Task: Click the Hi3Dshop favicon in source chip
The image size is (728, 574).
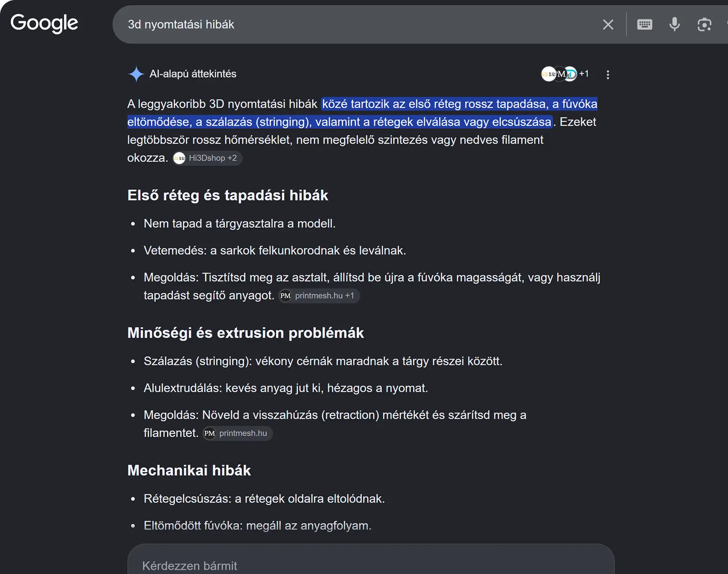Action: tap(179, 158)
